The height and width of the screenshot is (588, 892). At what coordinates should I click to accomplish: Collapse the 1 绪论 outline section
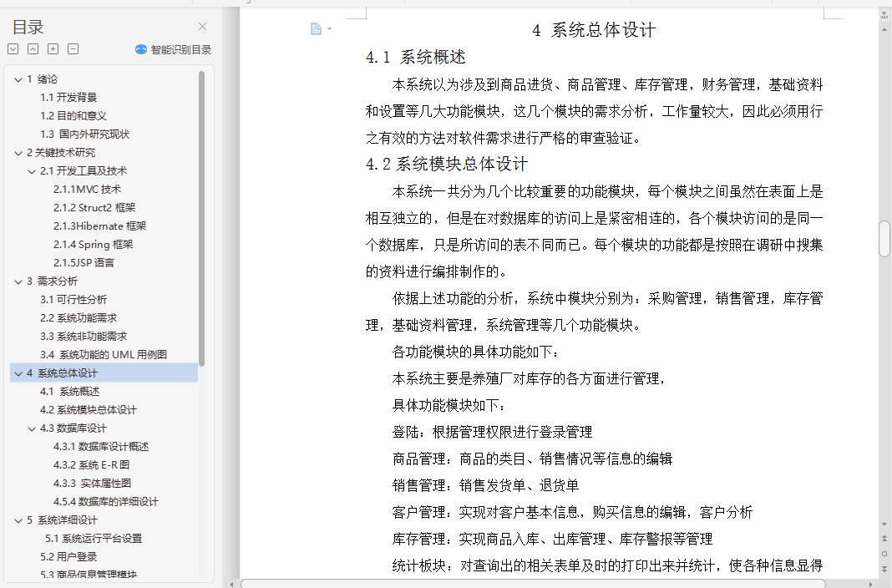(x=18, y=79)
